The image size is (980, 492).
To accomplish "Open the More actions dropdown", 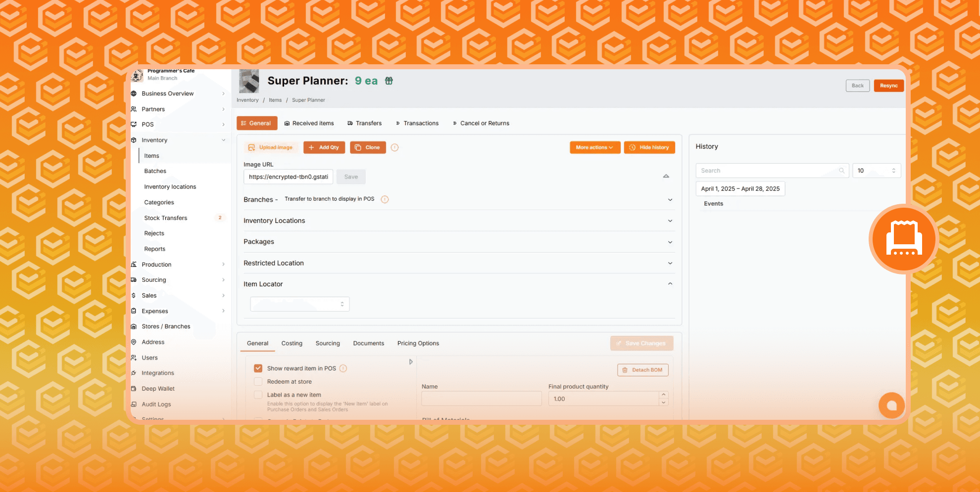I will coord(594,147).
